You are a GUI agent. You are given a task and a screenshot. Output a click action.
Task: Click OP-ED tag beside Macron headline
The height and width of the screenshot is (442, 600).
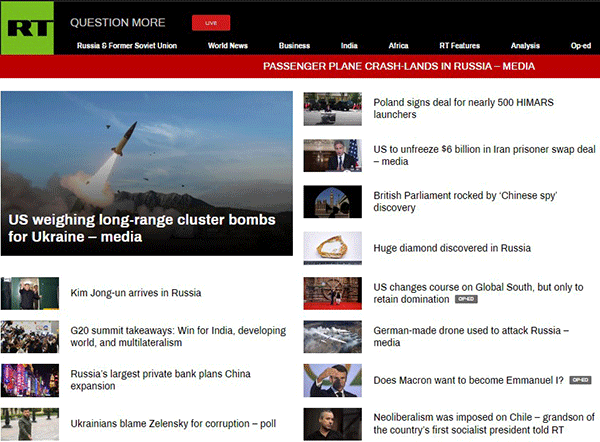coord(580,380)
